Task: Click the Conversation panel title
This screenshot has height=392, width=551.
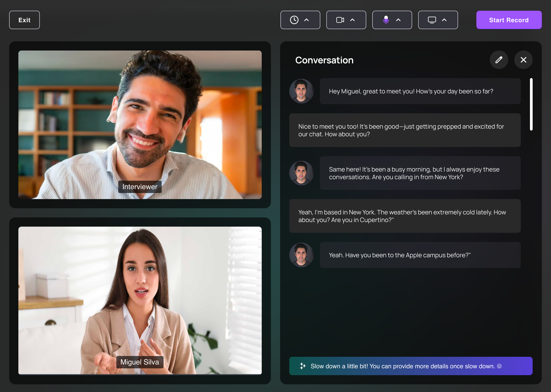Action: (324, 60)
